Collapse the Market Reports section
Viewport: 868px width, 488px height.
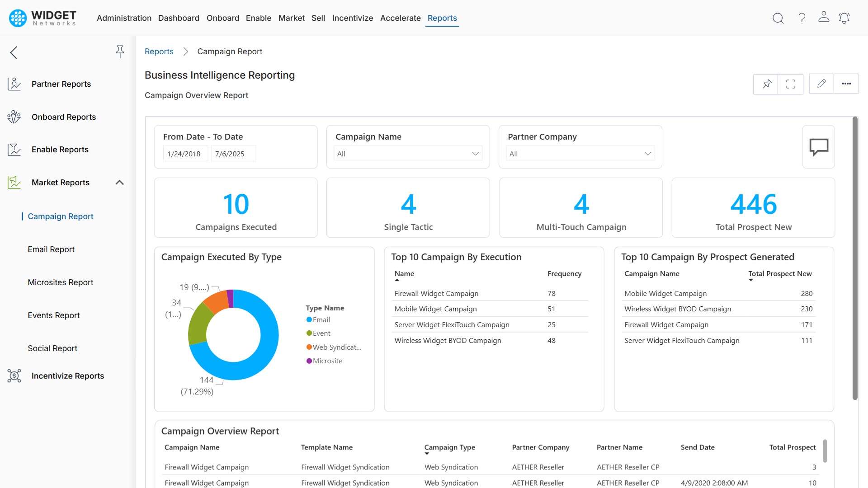119,183
